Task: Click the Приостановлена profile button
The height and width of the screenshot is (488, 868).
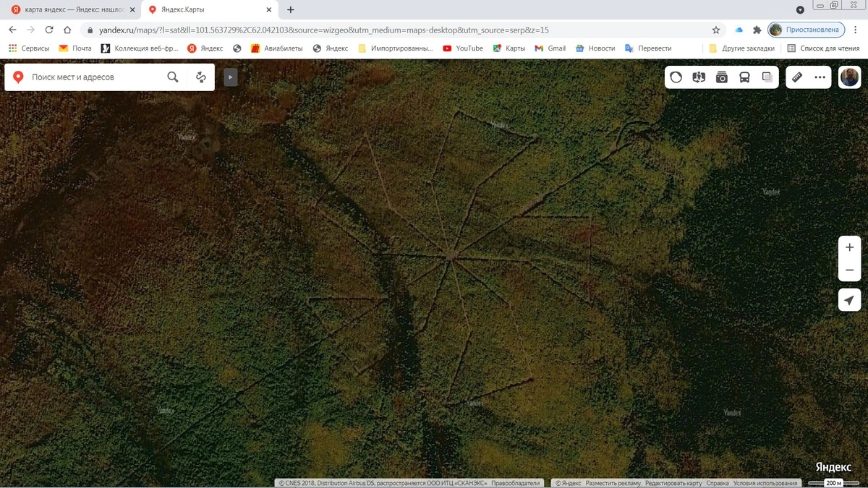Action: [806, 30]
